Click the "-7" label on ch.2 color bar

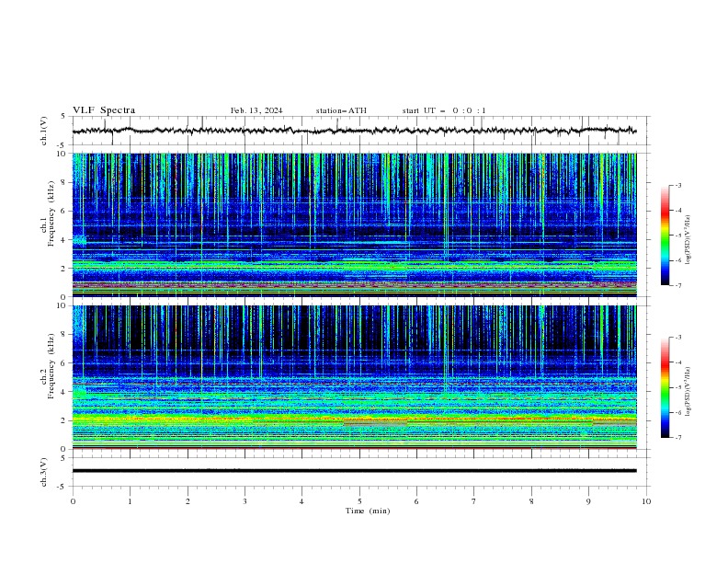677,437
